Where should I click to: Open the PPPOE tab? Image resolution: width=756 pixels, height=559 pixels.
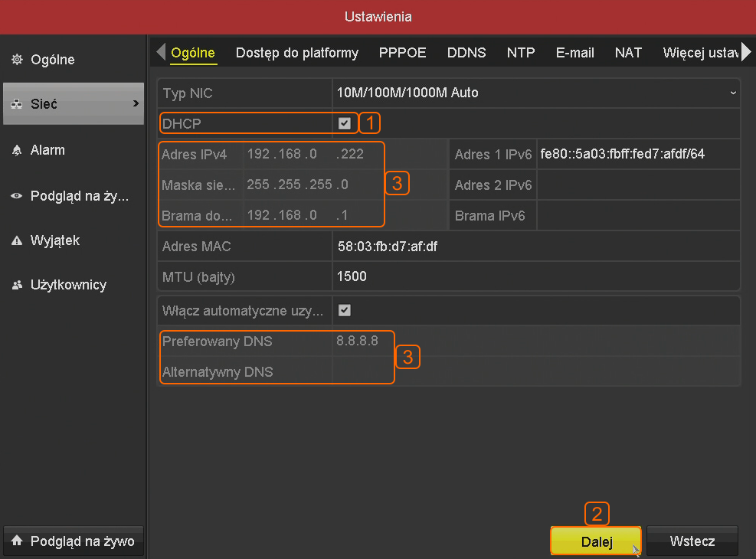[402, 53]
